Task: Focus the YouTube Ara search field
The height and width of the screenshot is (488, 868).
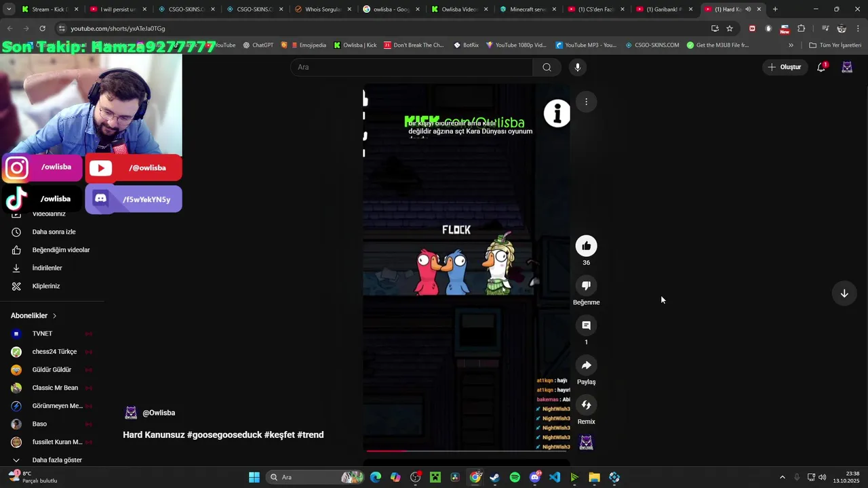Action: click(412, 67)
